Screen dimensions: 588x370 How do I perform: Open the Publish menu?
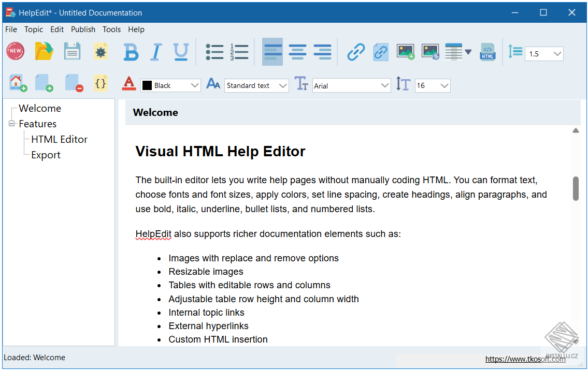click(x=83, y=29)
